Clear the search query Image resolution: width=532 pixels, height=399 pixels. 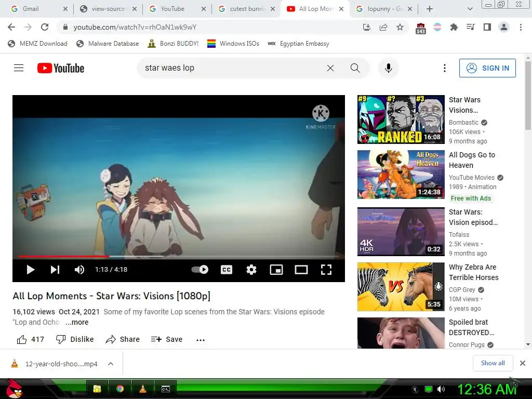330,68
